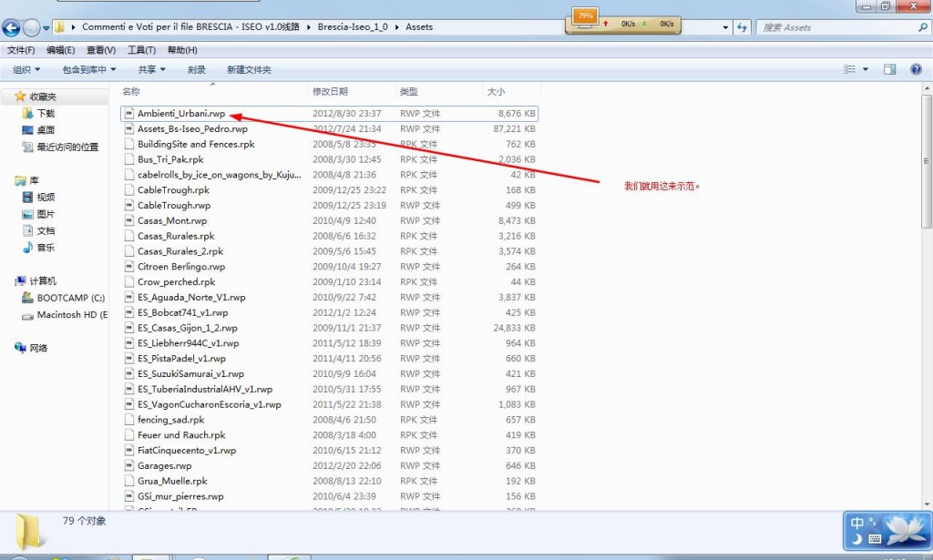Expand the 共享 (Share) dropdown
Image resolution: width=933 pixels, height=560 pixels.
click(151, 70)
